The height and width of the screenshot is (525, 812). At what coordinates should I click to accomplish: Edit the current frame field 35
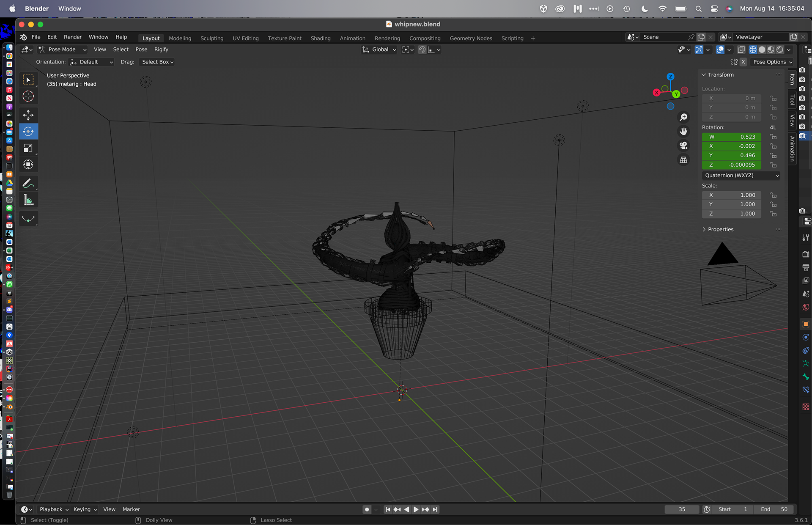[x=682, y=509]
